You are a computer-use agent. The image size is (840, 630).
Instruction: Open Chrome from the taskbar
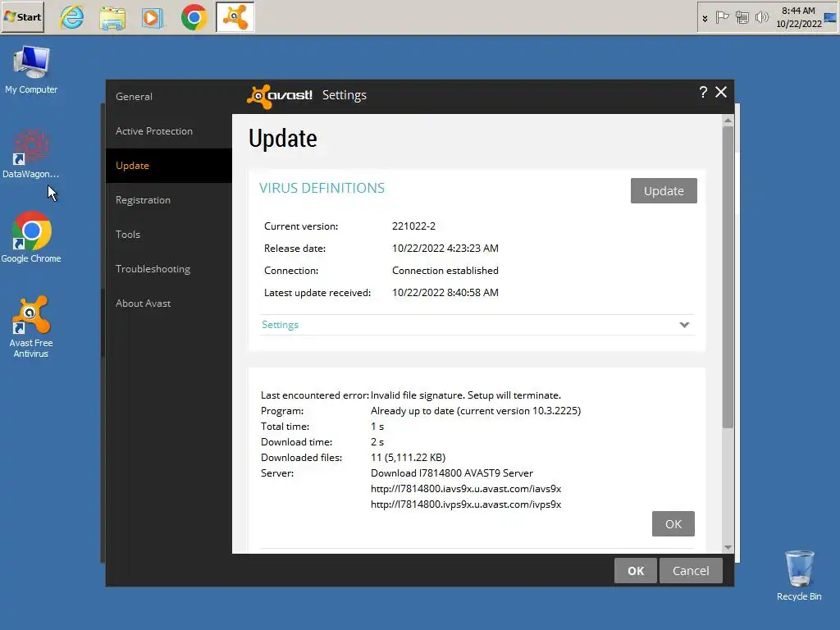tap(194, 17)
